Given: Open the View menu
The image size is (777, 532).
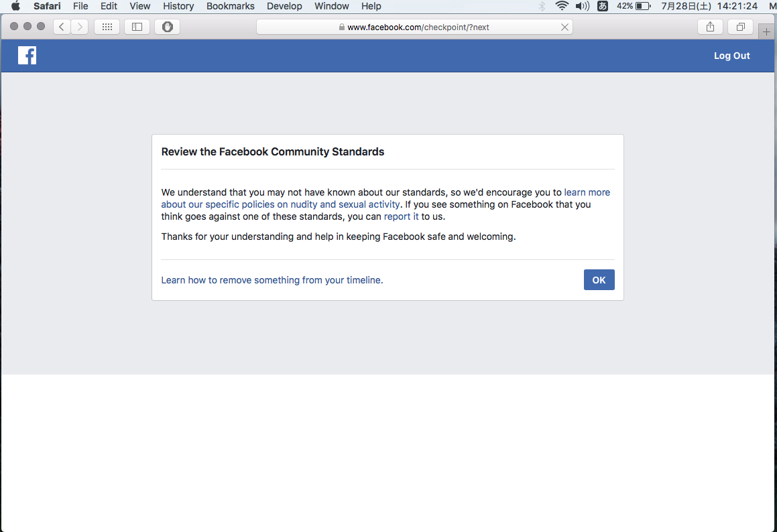Looking at the screenshot, I should [x=139, y=6].
